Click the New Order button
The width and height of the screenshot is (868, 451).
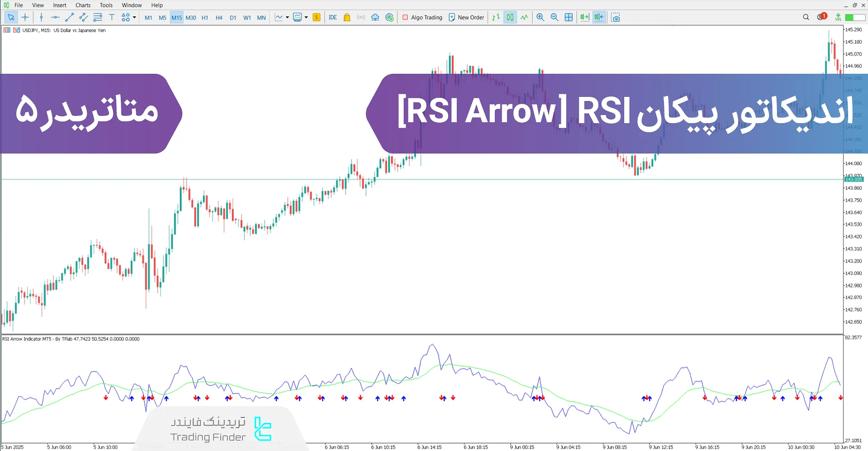pos(466,17)
